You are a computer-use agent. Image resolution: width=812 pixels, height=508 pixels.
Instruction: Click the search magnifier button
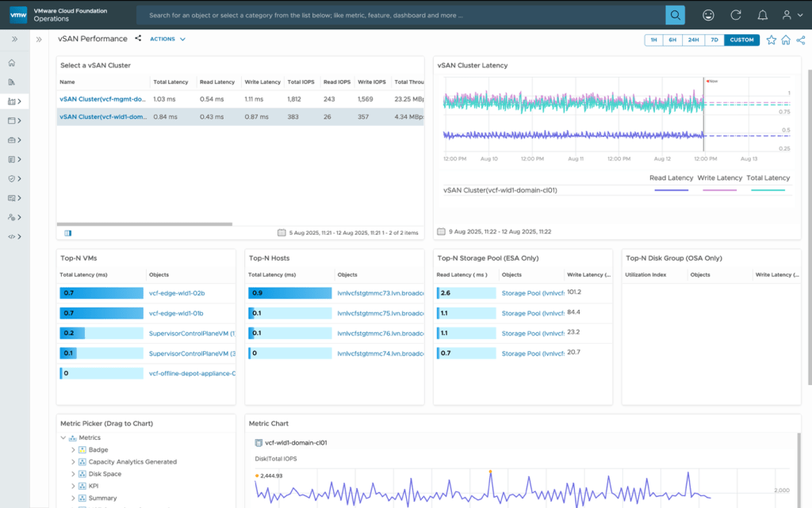pos(674,15)
